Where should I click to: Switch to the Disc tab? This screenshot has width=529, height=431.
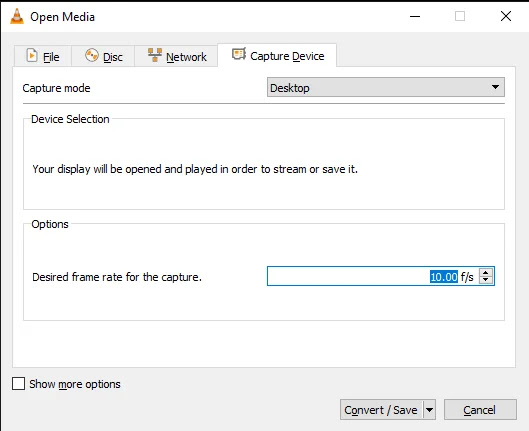point(103,56)
